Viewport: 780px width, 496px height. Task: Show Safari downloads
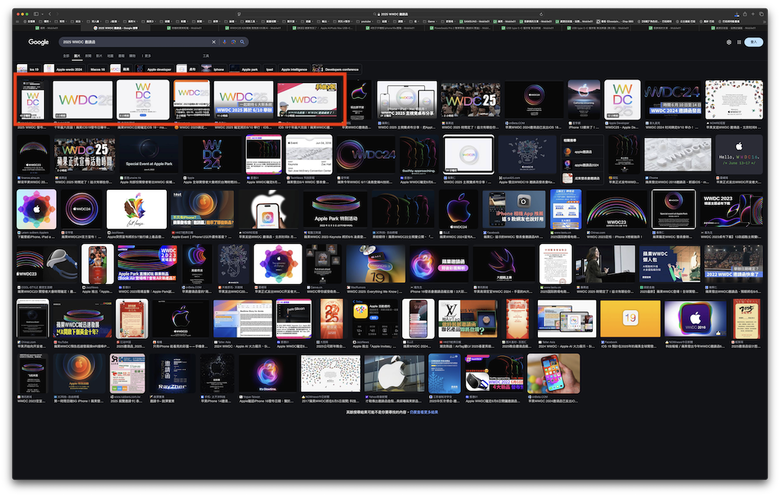737,14
